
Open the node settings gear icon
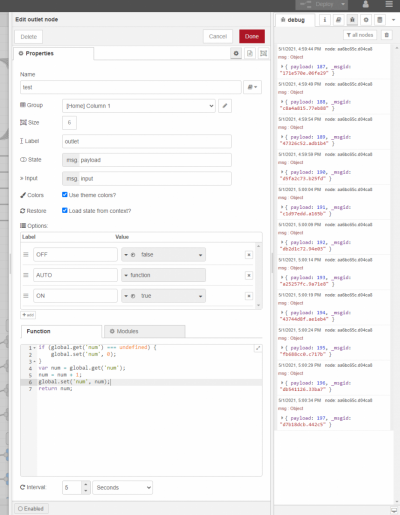coord(236,53)
